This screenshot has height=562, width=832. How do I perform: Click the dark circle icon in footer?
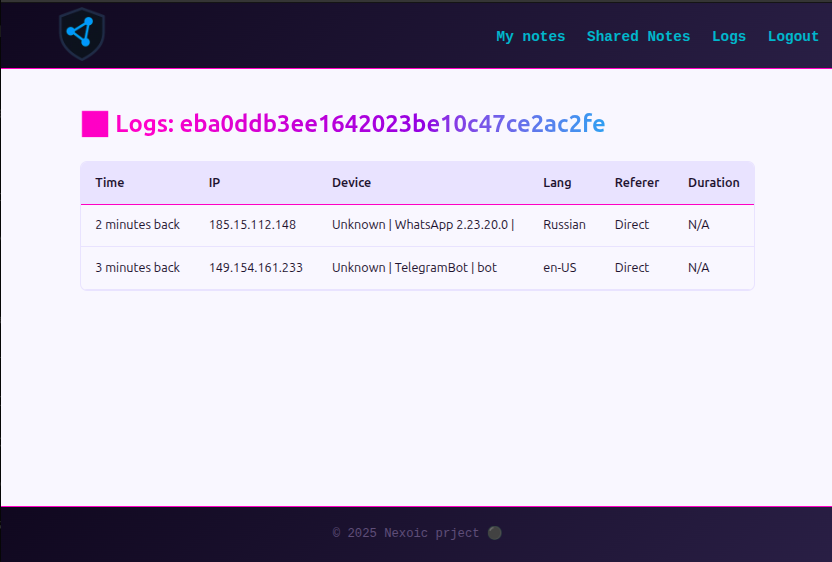[x=494, y=533]
